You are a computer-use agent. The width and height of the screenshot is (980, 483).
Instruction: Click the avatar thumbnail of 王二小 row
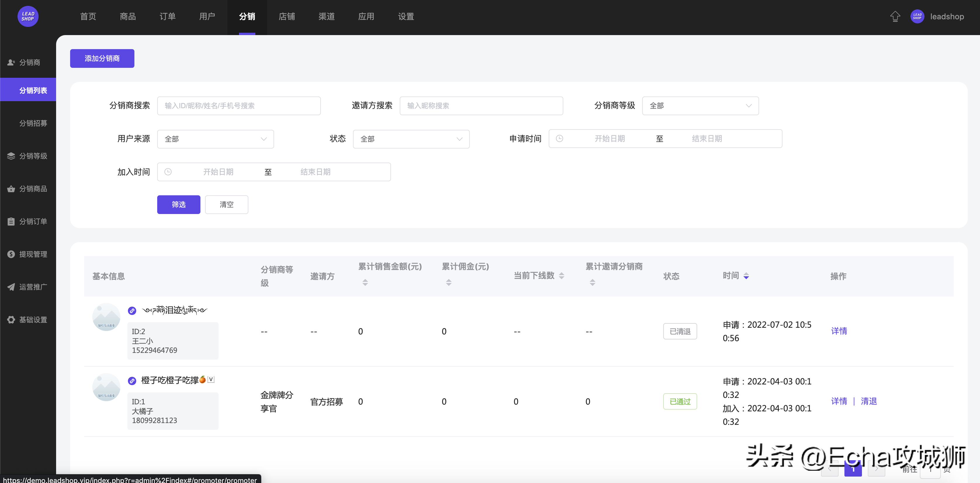107,317
